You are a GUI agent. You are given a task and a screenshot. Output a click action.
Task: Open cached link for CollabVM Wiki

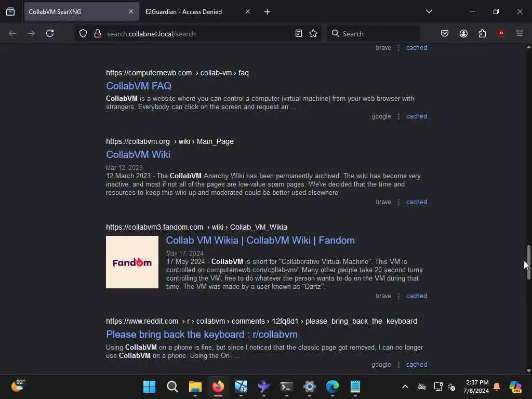[417, 202]
